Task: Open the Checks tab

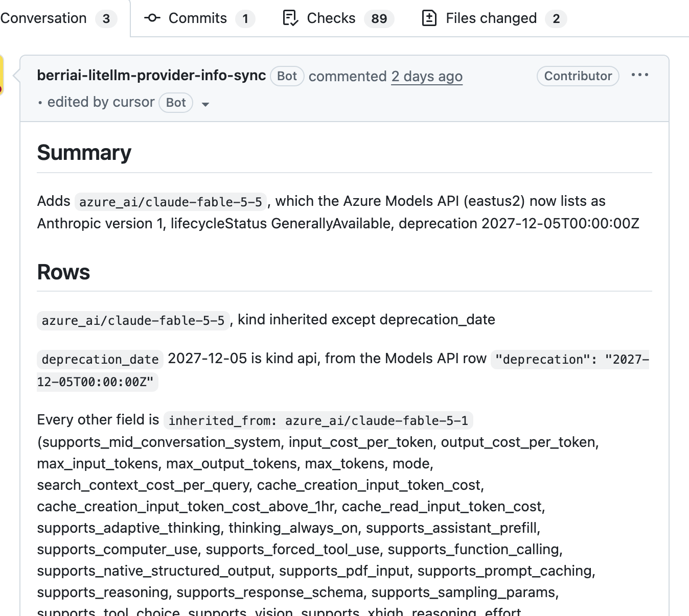Action: [x=338, y=18]
